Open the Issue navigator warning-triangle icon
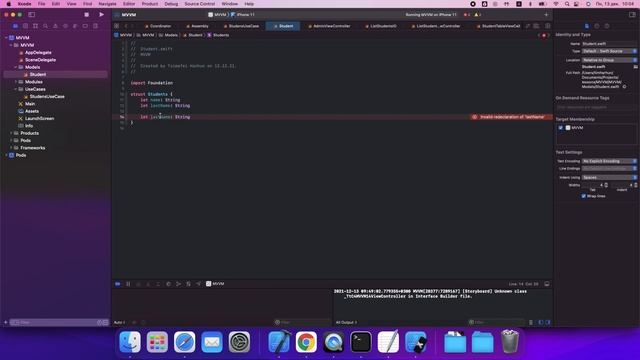Image resolution: width=640 pixels, height=360 pixels. [56, 26]
